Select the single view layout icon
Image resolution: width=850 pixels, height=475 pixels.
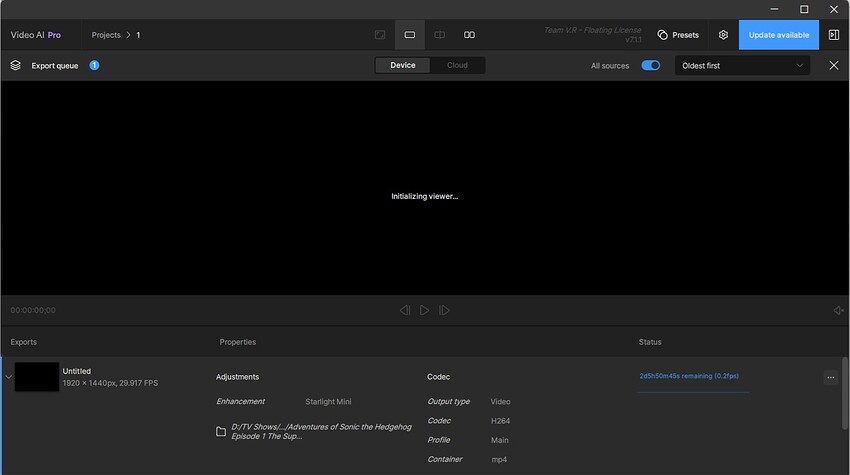(x=409, y=35)
